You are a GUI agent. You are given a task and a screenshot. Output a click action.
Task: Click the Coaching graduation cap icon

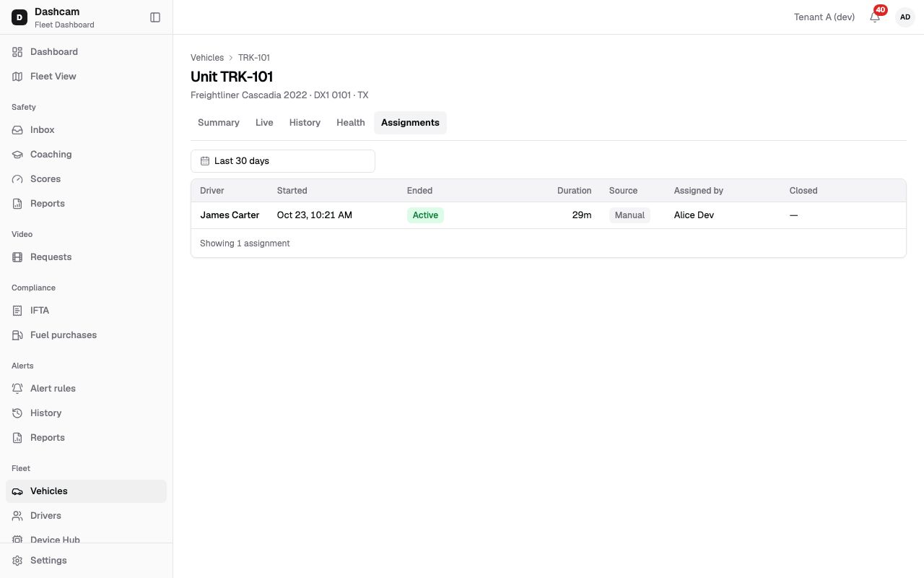[x=17, y=155]
